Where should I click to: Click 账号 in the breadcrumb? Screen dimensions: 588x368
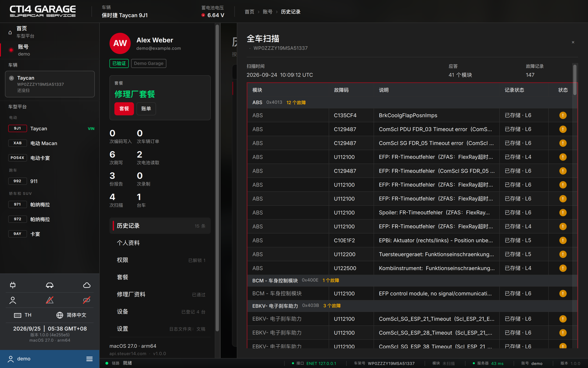pos(268,12)
